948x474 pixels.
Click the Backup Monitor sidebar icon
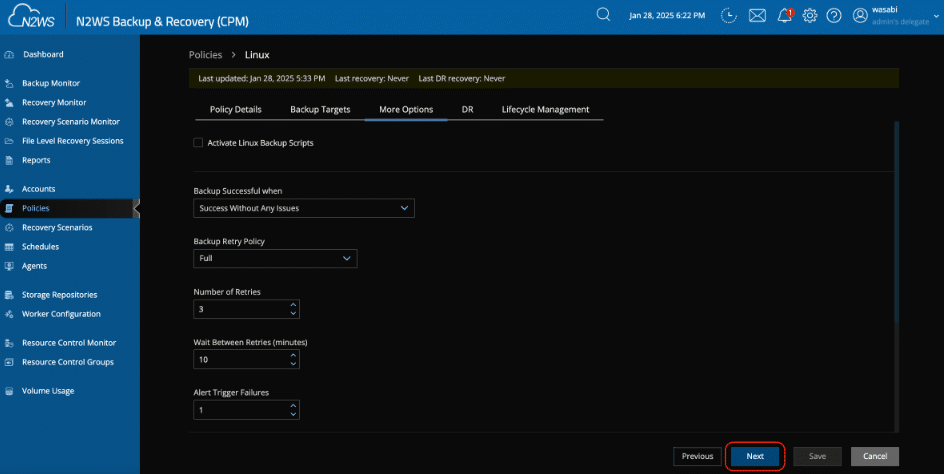click(x=8, y=83)
